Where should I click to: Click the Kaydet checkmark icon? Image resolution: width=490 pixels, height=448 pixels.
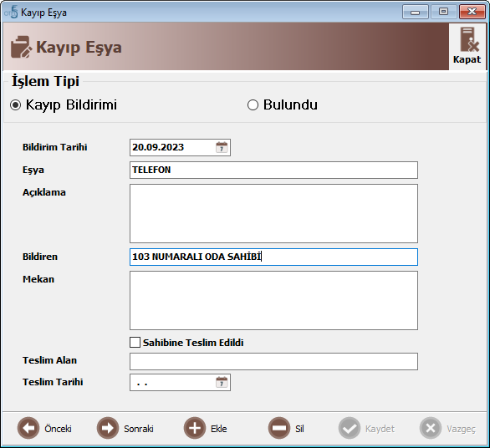click(350, 428)
